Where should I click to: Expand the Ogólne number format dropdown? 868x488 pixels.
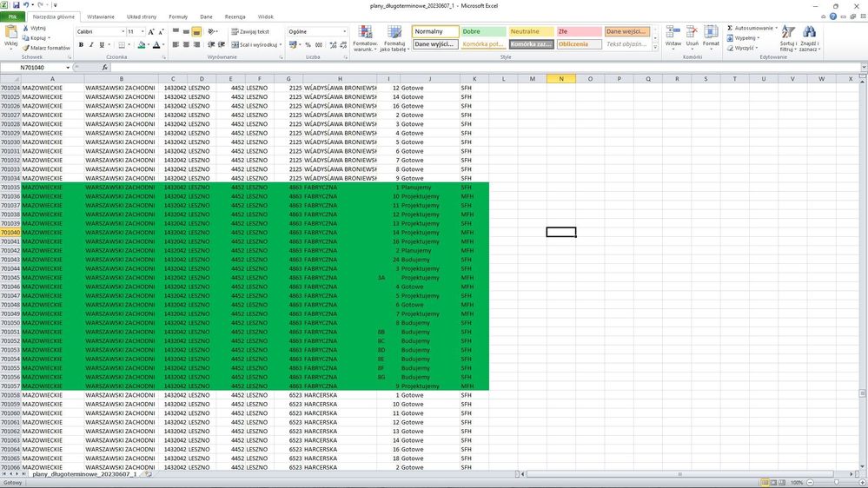(x=345, y=31)
